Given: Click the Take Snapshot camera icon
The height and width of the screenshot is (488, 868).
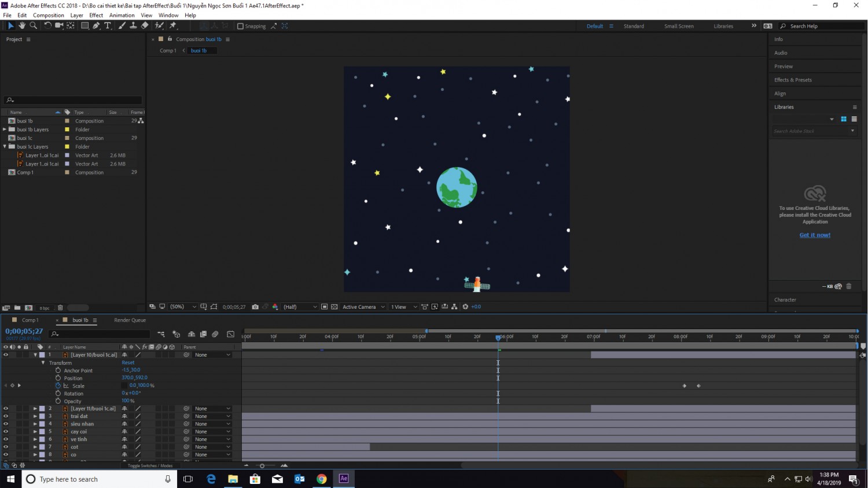Looking at the screenshot, I should [255, 307].
